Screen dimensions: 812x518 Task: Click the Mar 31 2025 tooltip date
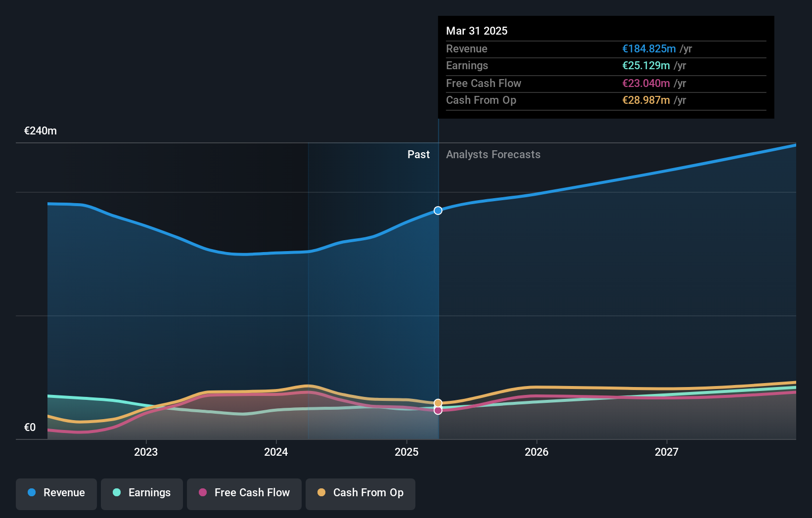click(x=477, y=31)
